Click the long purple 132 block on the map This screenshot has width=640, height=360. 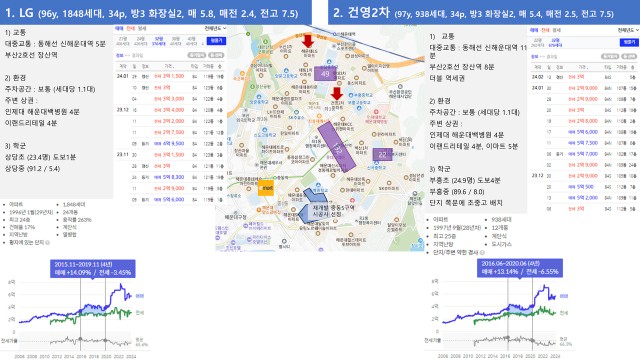(336, 147)
